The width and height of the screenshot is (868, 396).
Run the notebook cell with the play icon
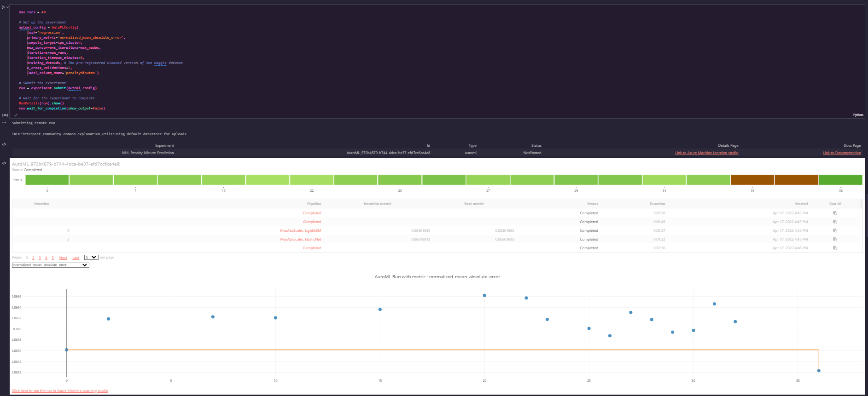3,7
